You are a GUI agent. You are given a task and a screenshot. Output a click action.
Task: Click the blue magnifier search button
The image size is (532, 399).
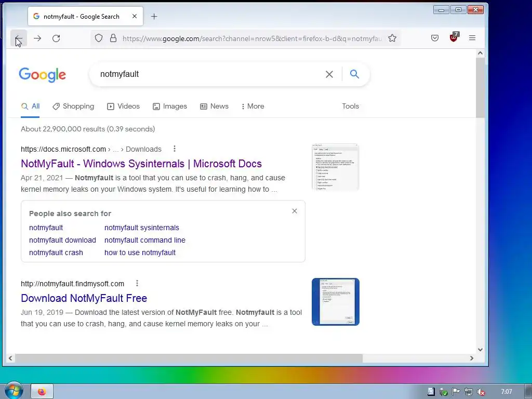[354, 74]
